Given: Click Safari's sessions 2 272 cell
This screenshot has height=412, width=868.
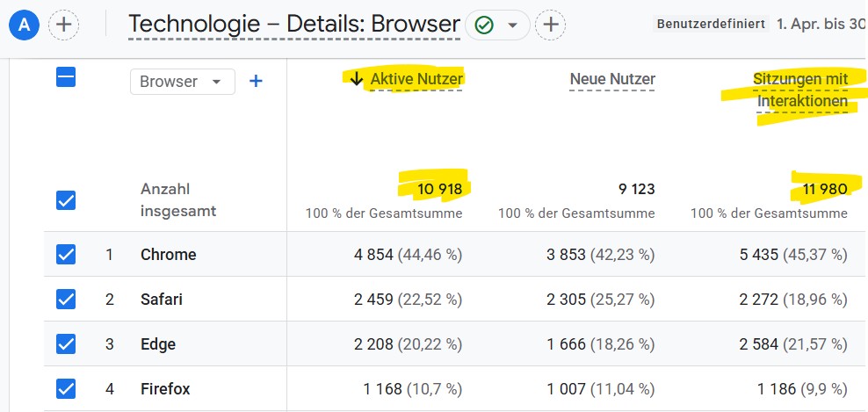Looking at the screenshot, I should pos(793,300).
